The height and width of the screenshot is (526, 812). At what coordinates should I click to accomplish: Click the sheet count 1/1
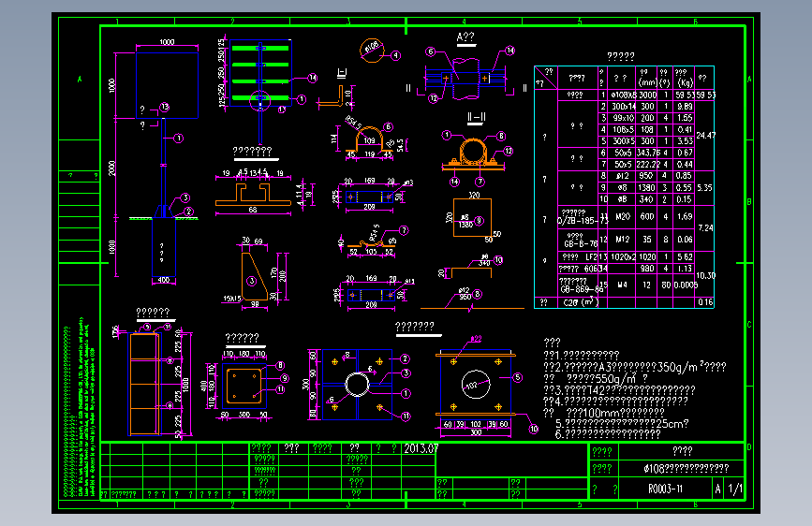(x=735, y=489)
